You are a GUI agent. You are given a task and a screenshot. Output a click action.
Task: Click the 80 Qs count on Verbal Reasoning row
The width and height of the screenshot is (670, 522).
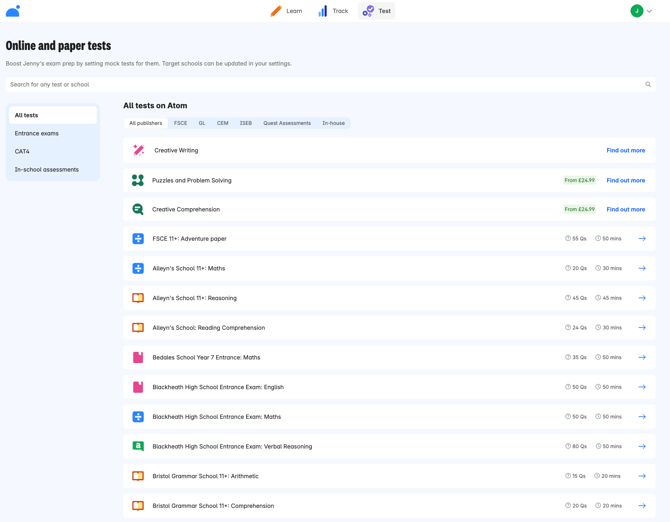[576, 446]
